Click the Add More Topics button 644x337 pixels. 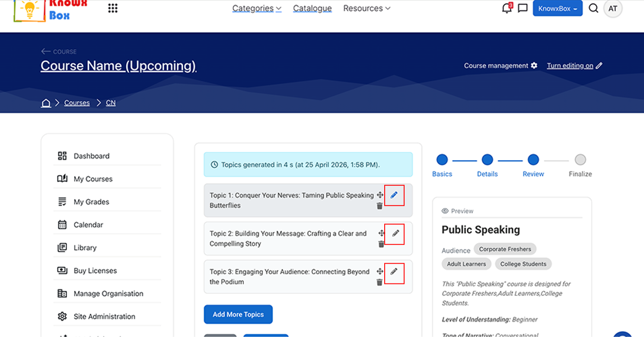[x=238, y=315]
